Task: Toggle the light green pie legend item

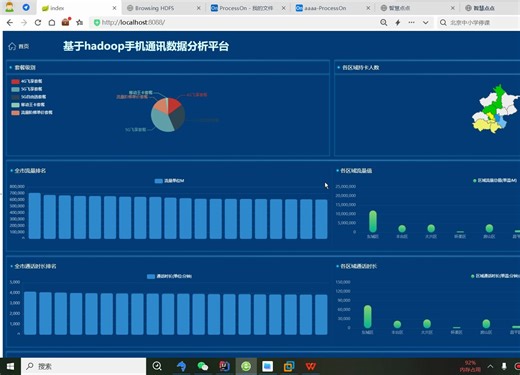Action: (28, 105)
